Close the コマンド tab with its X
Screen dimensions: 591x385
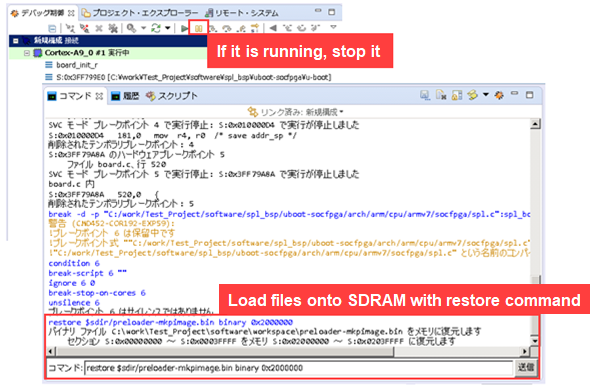[99, 97]
